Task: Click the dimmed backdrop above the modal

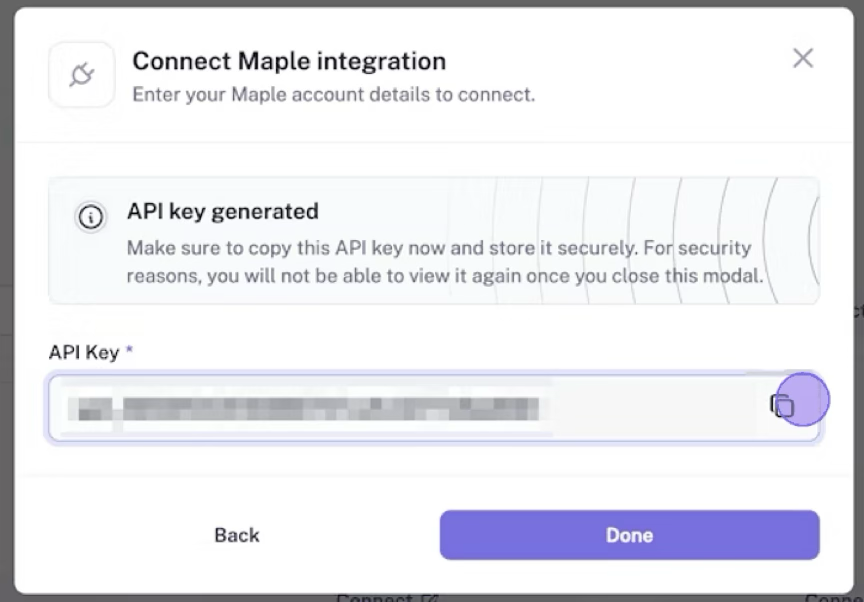Action: (x=432, y=3)
